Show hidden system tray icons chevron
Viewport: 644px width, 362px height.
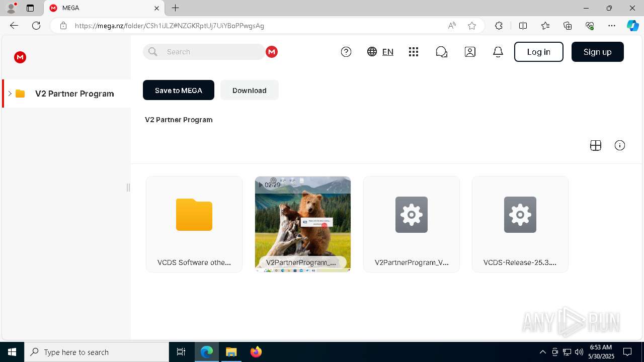[x=543, y=352]
